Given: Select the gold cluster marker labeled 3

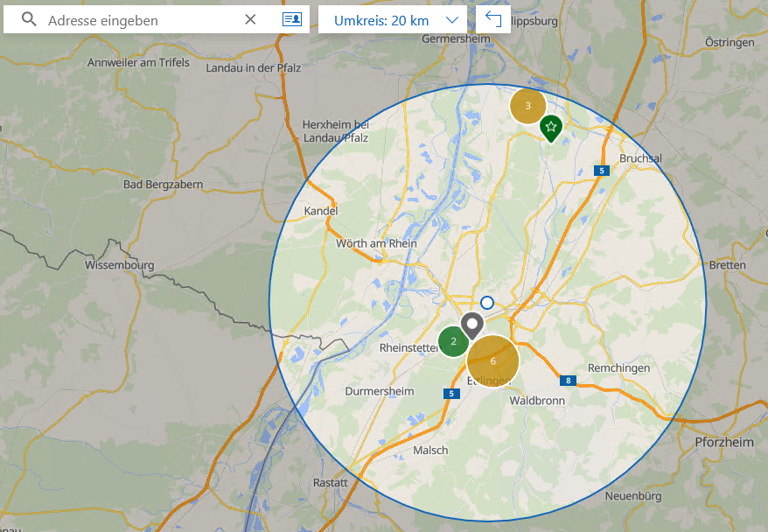Looking at the screenshot, I should [x=527, y=106].
